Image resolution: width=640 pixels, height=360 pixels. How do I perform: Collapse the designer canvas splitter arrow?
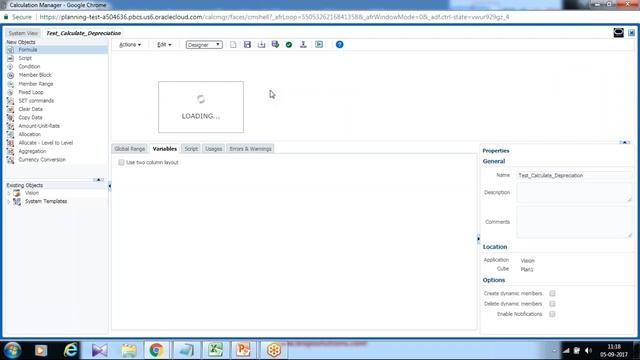tap(624, 142)
